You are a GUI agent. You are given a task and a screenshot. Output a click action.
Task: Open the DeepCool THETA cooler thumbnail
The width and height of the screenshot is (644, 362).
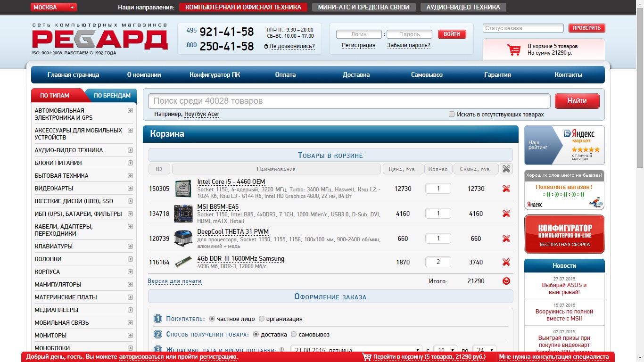point(183,239)
